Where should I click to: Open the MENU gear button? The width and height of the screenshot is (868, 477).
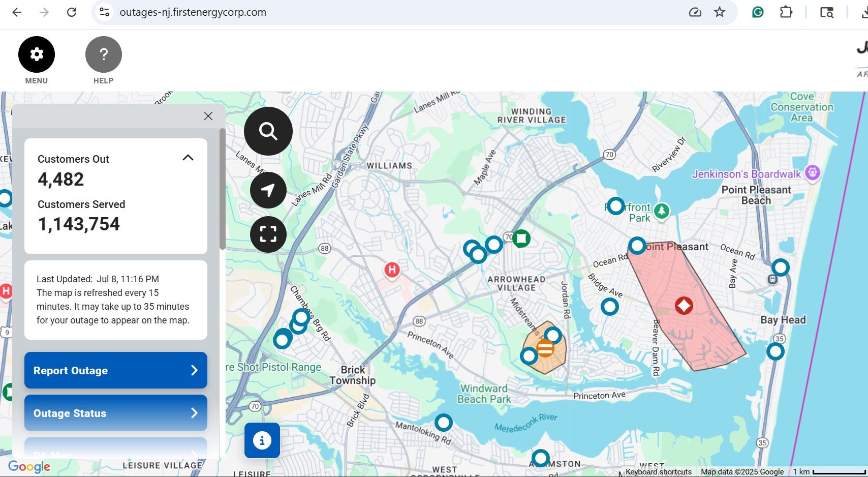(37, 54)
